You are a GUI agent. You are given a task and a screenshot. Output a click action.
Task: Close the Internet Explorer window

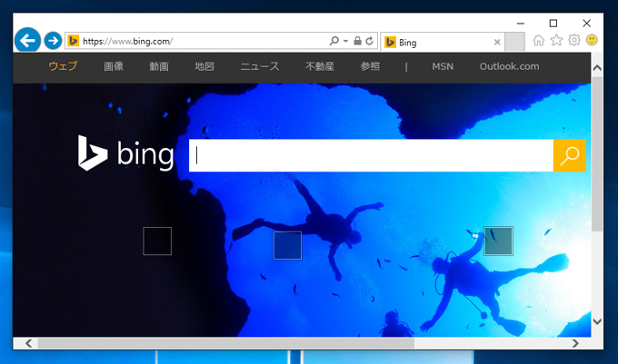pos(586,24)
